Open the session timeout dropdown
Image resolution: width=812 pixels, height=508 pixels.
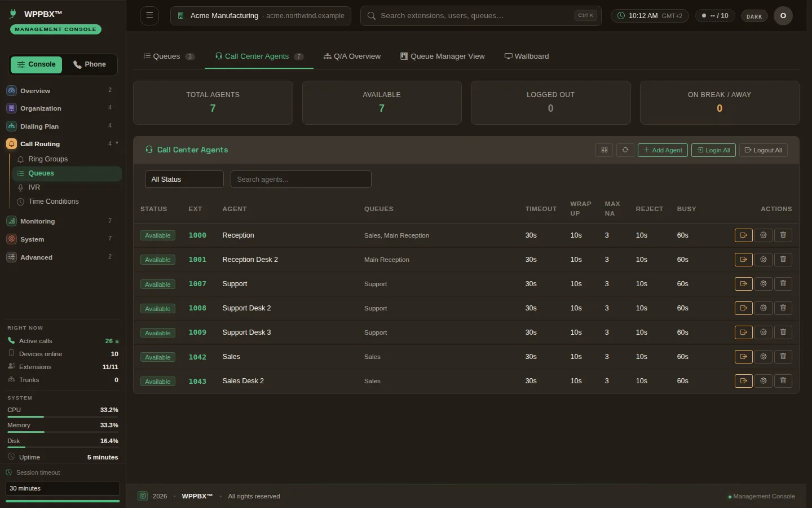click(63, 488)
